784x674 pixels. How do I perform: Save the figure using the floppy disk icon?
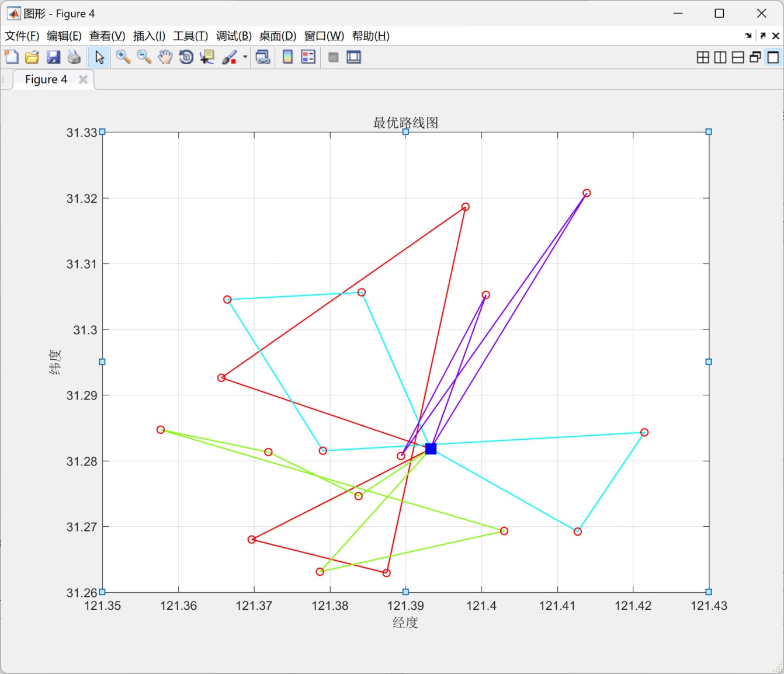pyautogui.click(x=53, y=57)
